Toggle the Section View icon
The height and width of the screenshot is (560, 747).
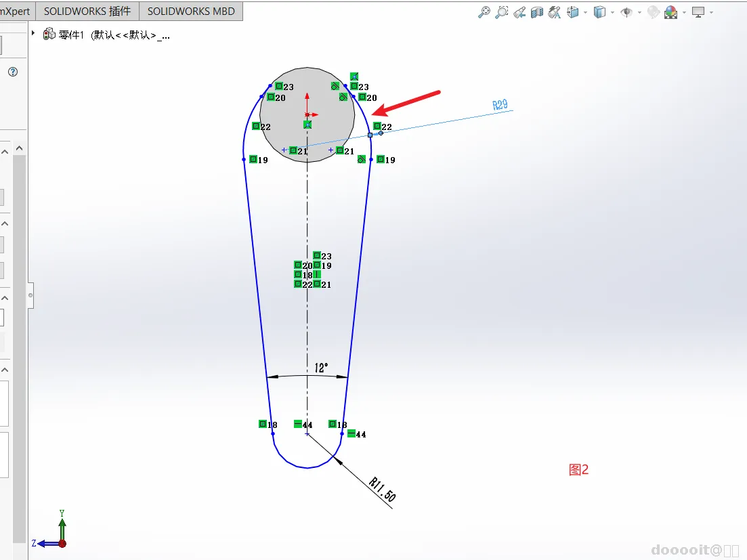(x=537, y=12)
